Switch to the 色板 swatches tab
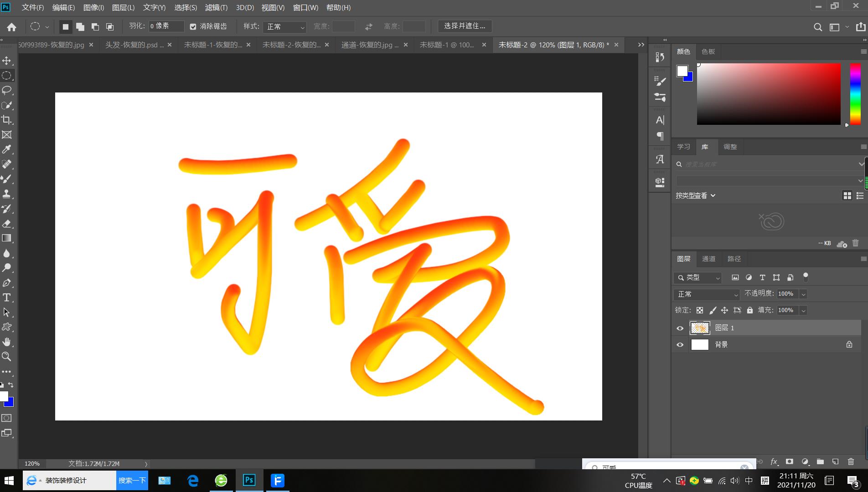The width and height of the screenshot is (868, 492). click(x=708, y=51)
